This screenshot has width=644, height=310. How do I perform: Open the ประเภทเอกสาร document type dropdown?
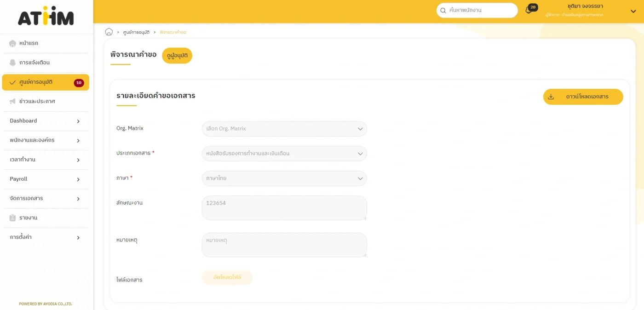(284, 154)
